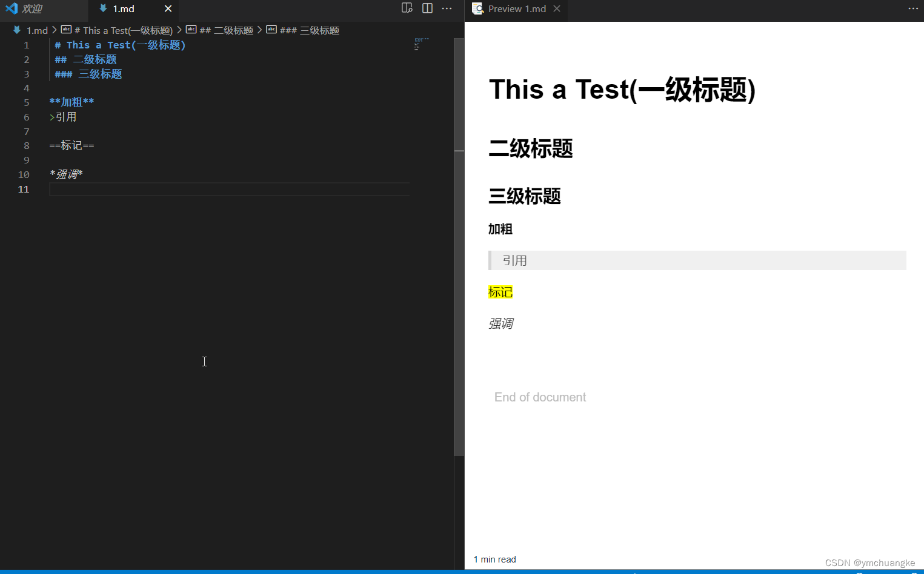Click editor line '## 二级标题'
Image resolution: width=924 pixels, height=574 pixels.
coord(85,59)
